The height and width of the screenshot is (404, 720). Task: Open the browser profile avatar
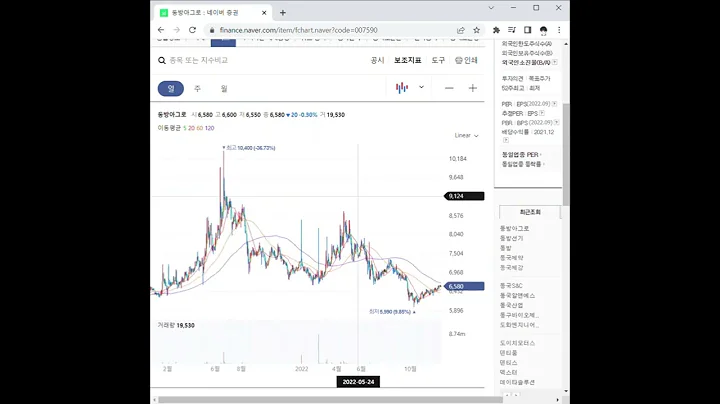tap(543, 30)
